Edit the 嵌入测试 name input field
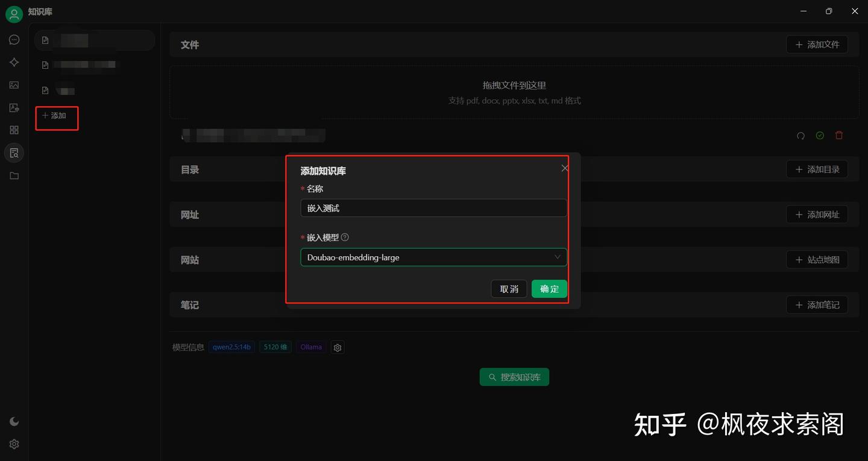This screenshot has width=868, height=461. pos(433,208)
